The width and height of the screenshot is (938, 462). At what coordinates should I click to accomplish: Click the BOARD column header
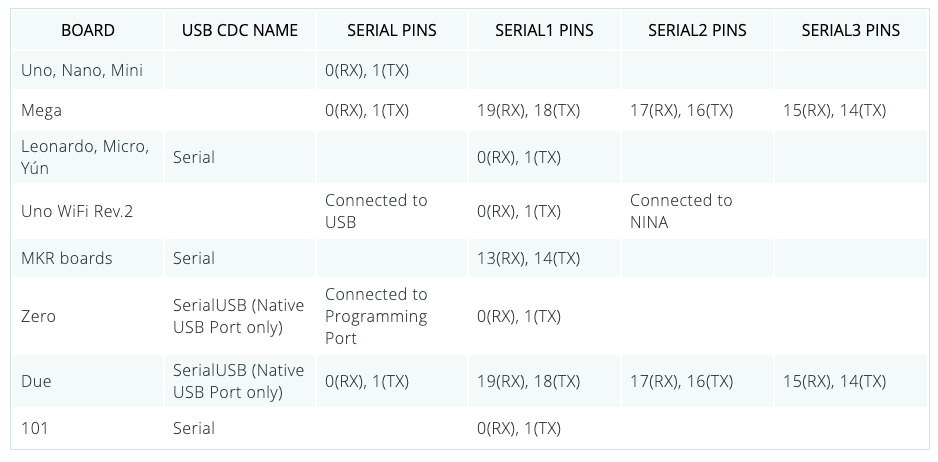87,30
